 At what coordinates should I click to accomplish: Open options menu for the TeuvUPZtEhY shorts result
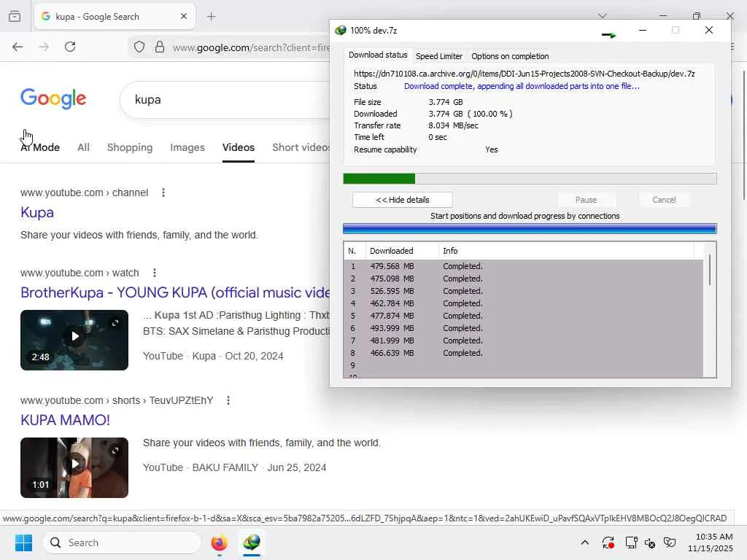(x=228, y=400)
